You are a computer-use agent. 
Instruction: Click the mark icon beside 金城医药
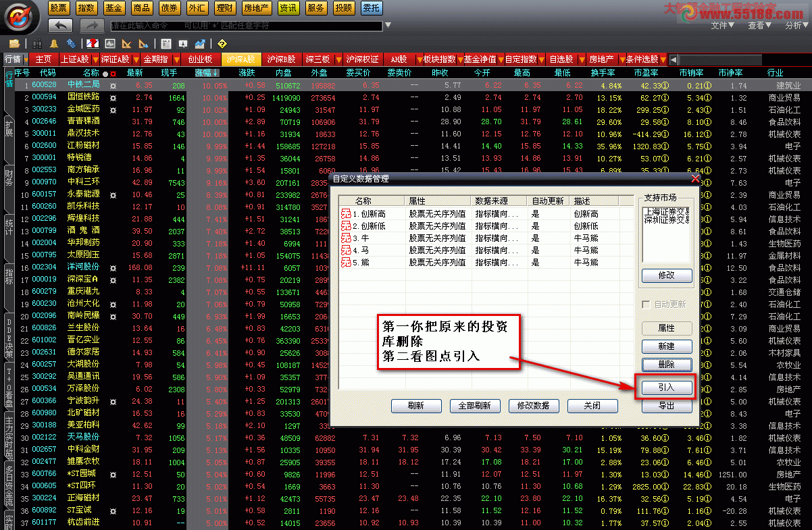(x=113, y=110)
